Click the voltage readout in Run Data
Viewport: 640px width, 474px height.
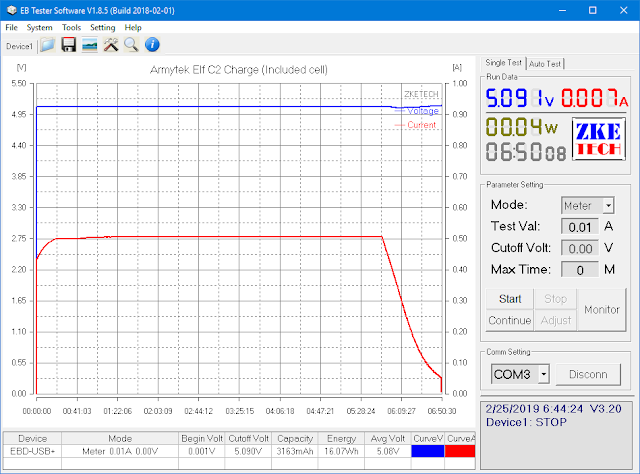520,98
